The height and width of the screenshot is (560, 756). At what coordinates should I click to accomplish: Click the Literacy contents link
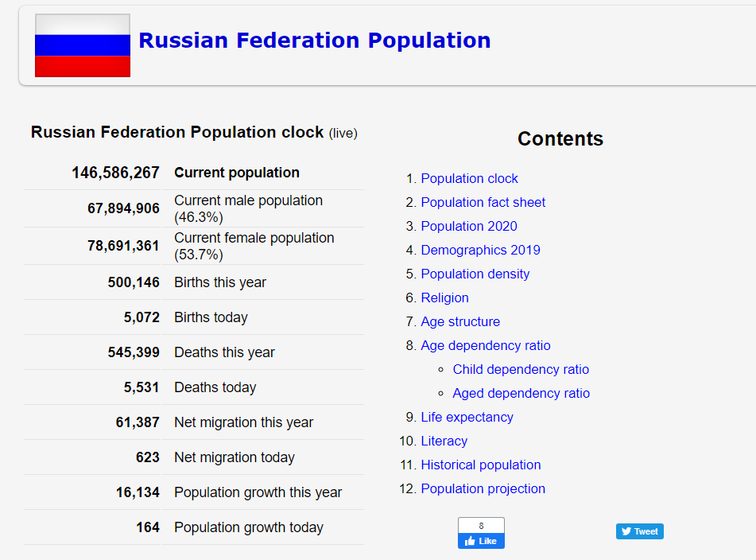coord(444,441)
